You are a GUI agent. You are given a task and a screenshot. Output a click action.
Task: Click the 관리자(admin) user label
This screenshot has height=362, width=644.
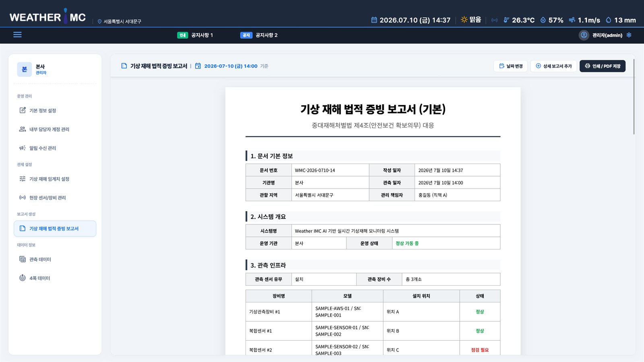[x=607, y=35]
